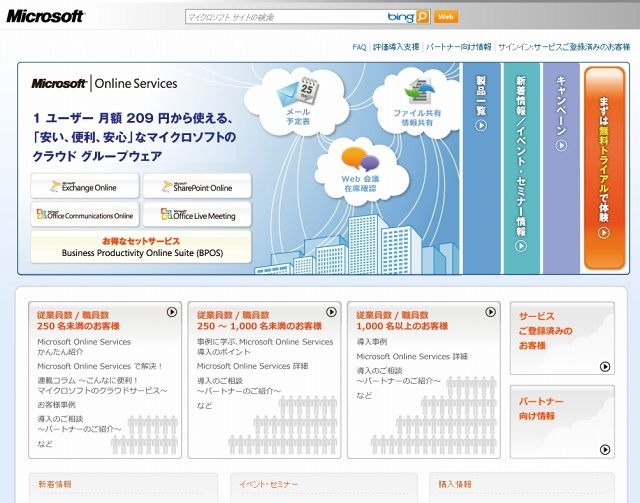Click the arrow icon on 250名未満 card
Viewport: 640px width, 503px height.
(172, 312)
